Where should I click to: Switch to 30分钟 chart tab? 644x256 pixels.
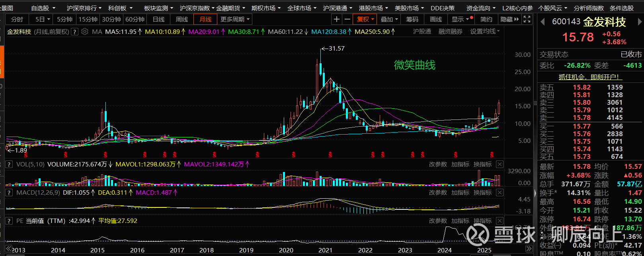tap(111, 19)
